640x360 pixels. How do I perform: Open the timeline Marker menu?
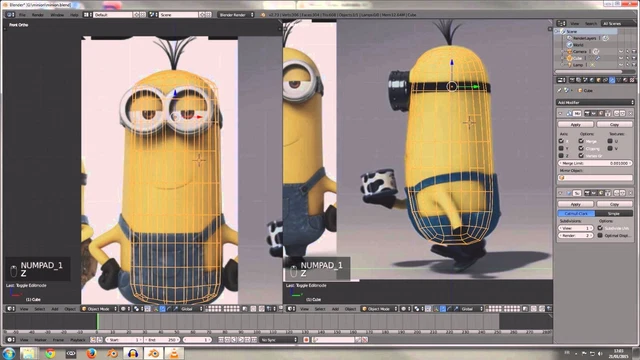coord(40,340)
